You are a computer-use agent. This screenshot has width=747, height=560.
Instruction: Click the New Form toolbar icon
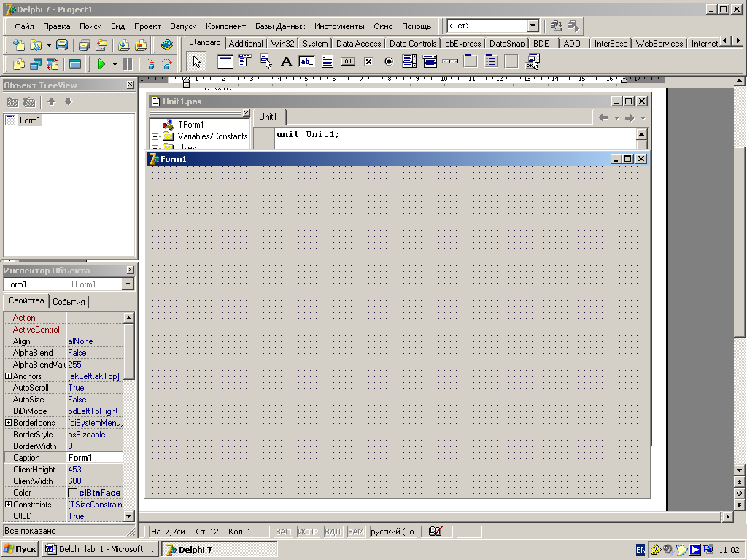click(75, 63)
